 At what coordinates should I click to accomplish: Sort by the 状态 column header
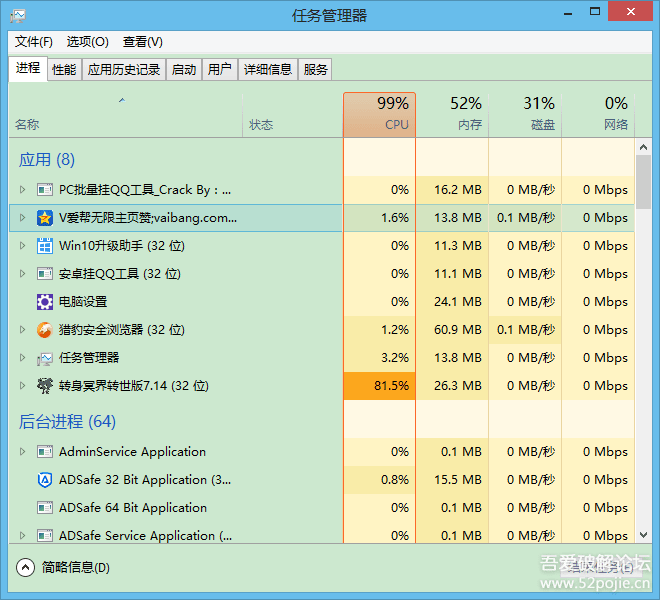[293, 115]
